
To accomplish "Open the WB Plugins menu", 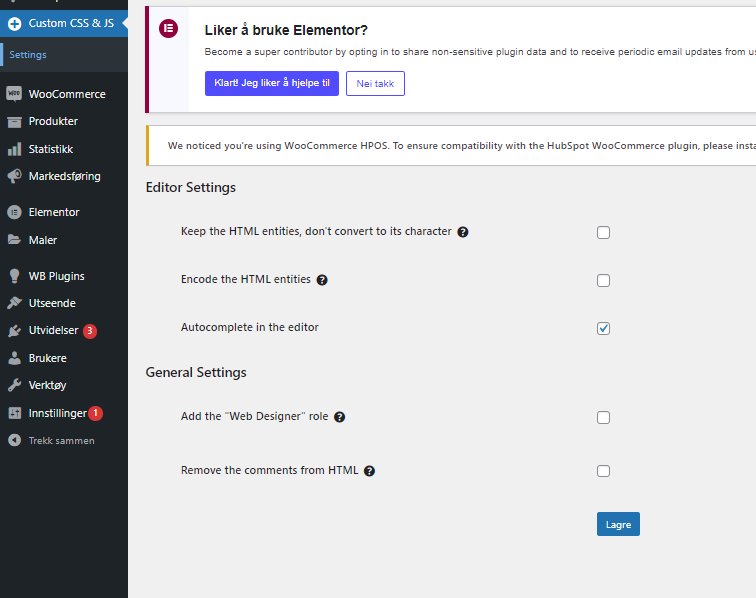I will 64,276.
